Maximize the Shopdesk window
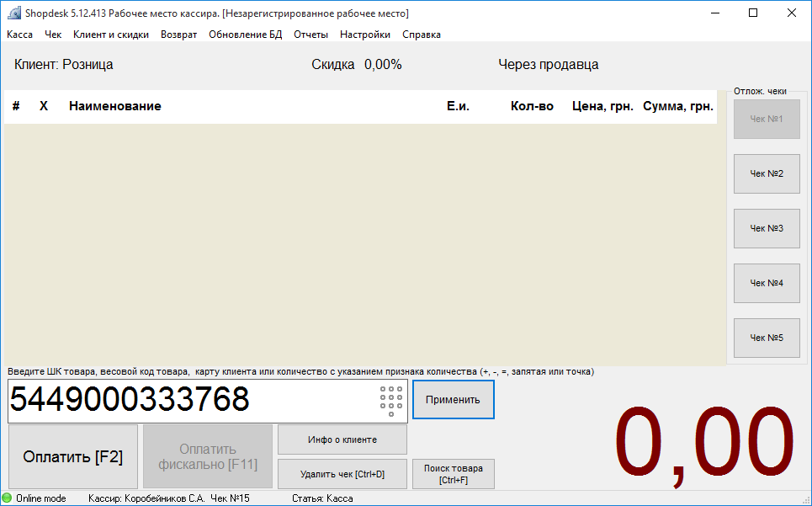This screenshot has height=506, width=812. (x=753, y=13)
